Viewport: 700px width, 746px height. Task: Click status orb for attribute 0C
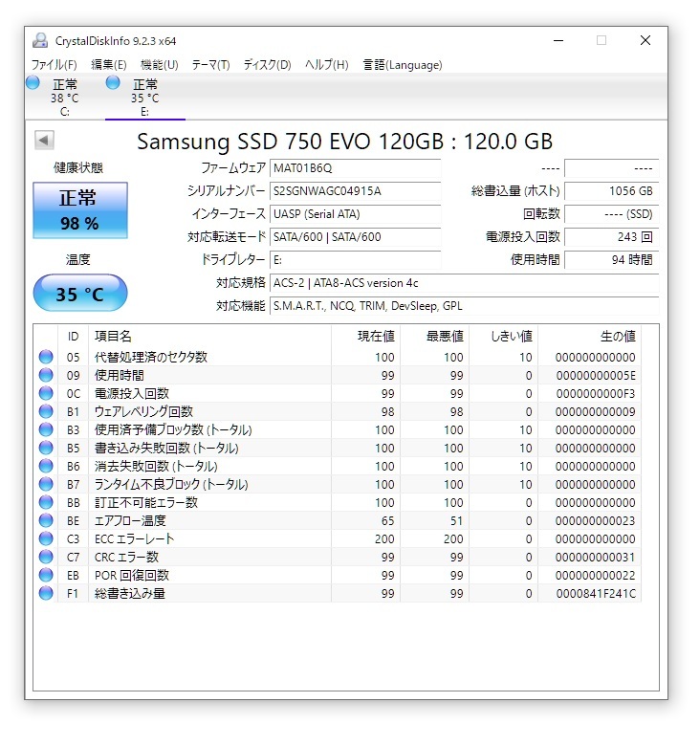point(46,393)
